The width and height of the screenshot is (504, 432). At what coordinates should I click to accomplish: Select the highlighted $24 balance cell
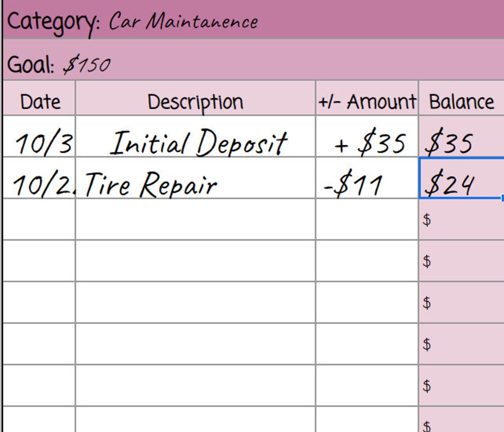point(462,178)
